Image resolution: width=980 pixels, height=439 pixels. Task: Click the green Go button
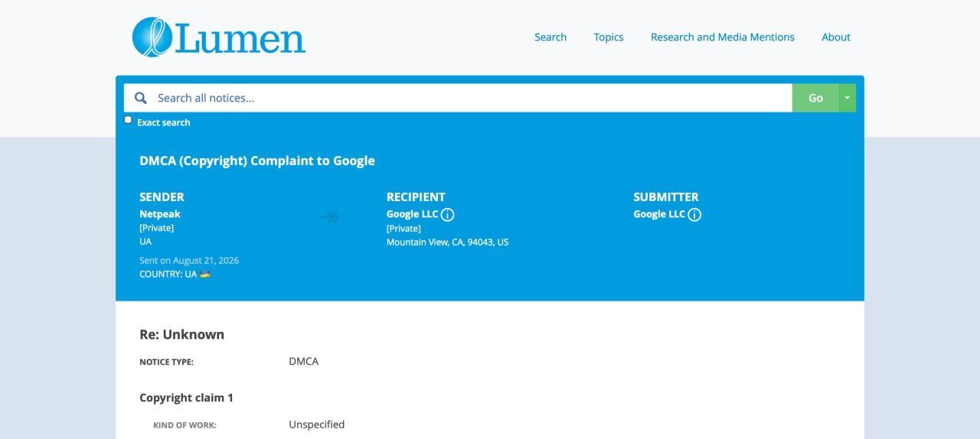point(816,98)
